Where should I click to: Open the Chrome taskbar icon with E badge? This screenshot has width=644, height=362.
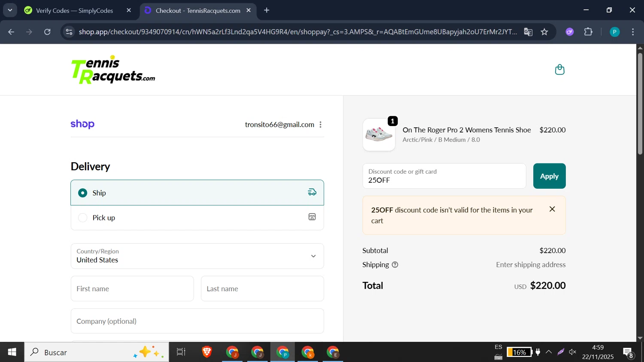(x=333, y=352)
